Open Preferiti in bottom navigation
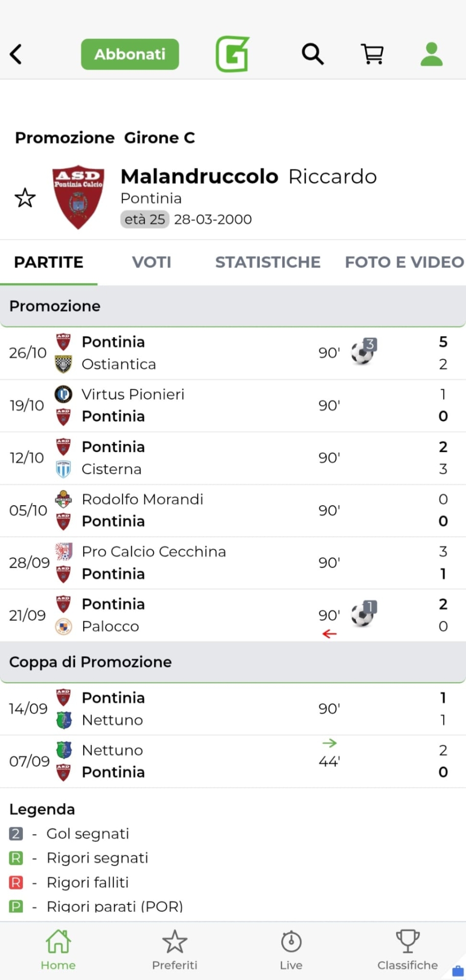Viewport: 466px width, 980px height. [175, 950]
